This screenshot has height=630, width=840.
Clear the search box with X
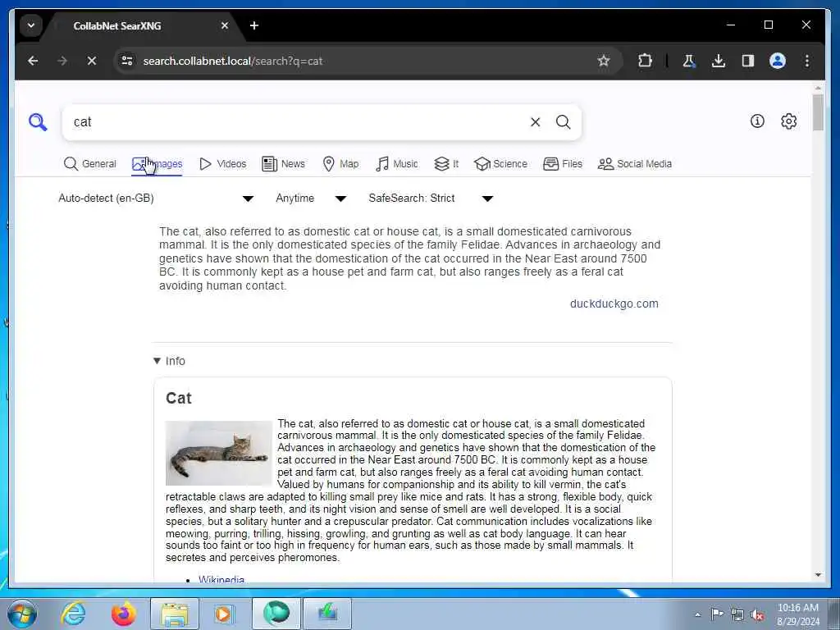(535, 122)
